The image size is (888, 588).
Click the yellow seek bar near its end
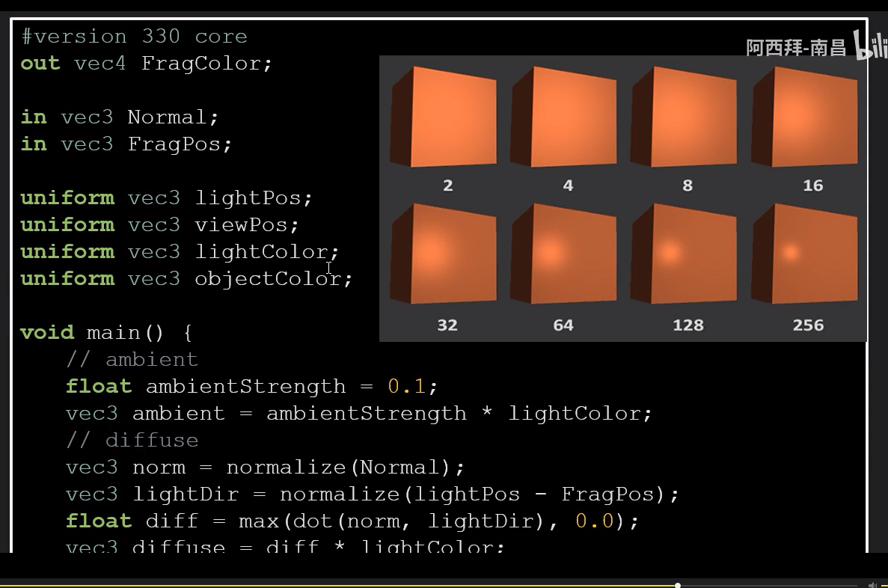[658, 586]
